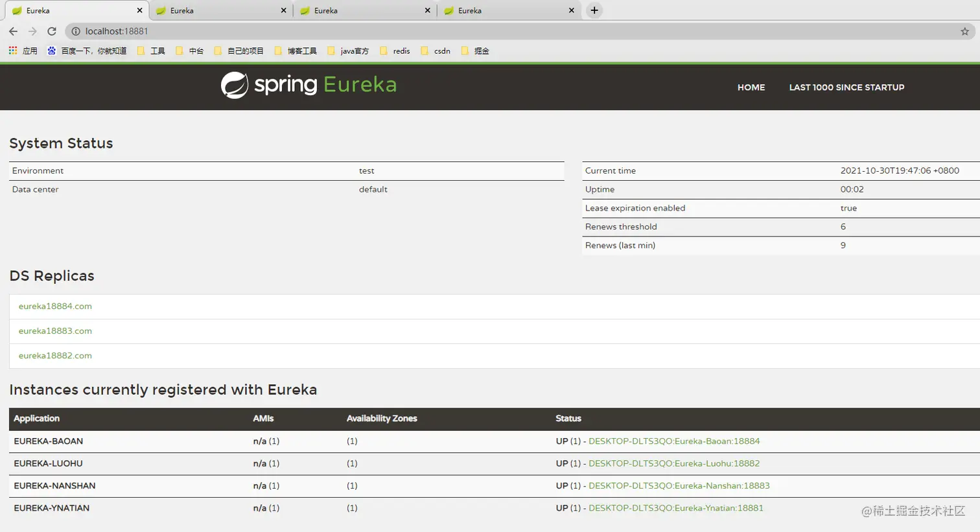Click the Spring Eureka logo

(309, 85)
